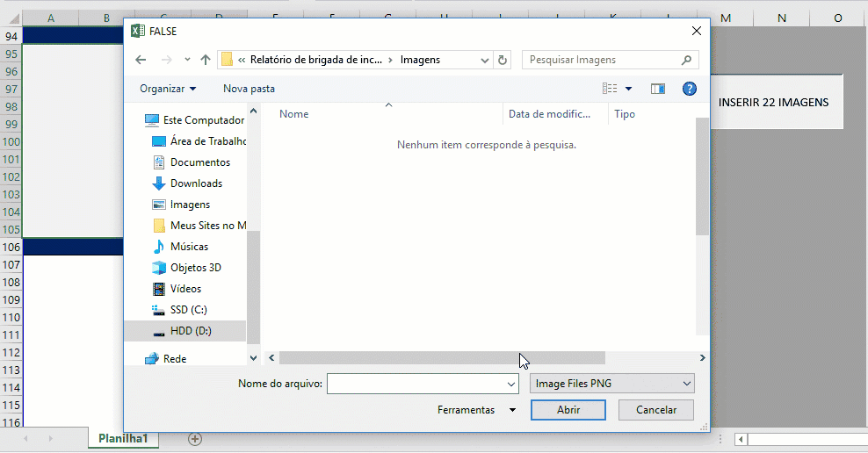Viewport: 868px width, 453px height.
Task: Open Meus Sites no M folder
Action: tap(199, 225)
